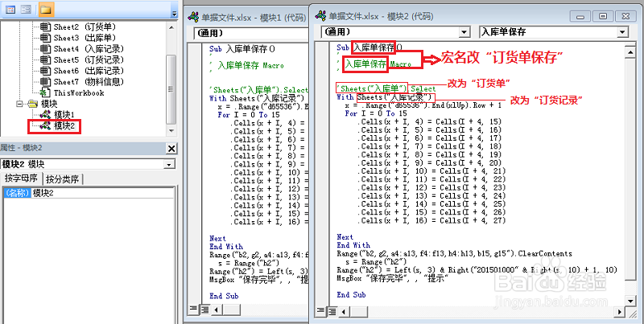Viewport: 644px width, 324px height.
Task: Minimize the 模块2 code window
Action: click(x=580, y=16)
